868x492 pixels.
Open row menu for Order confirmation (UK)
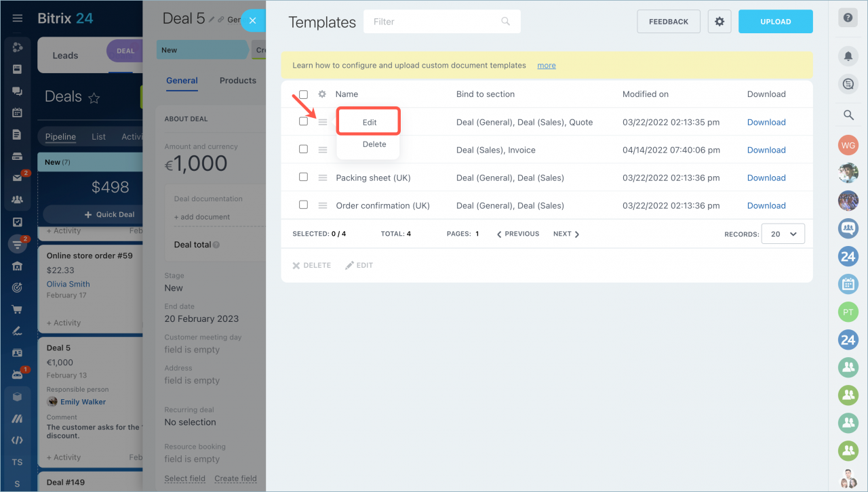(x=323, y=205)
